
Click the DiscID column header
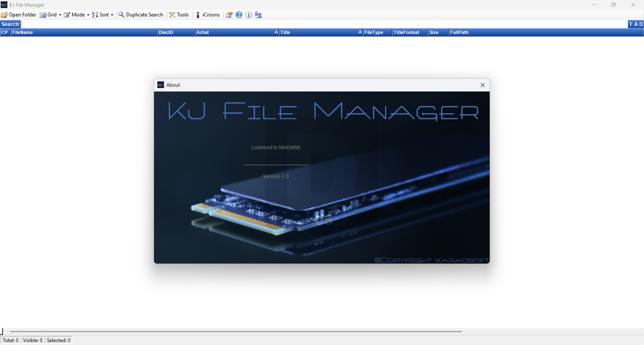[176, 32]
